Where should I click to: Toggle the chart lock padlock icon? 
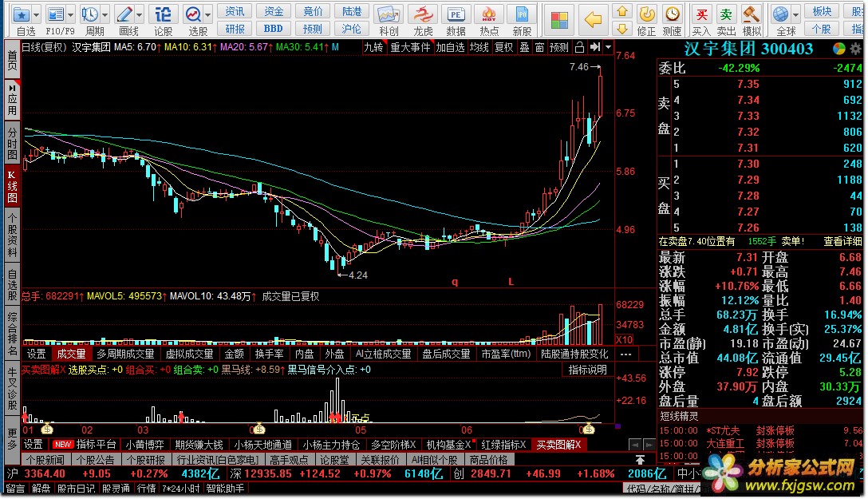[579, 47]
